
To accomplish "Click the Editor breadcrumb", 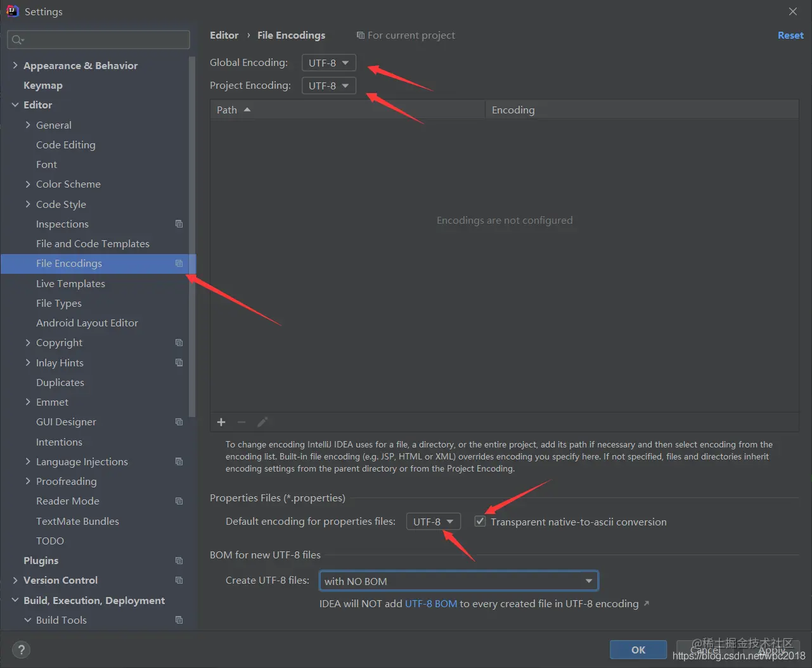I will pyautogui.click(x=224, y=35).
